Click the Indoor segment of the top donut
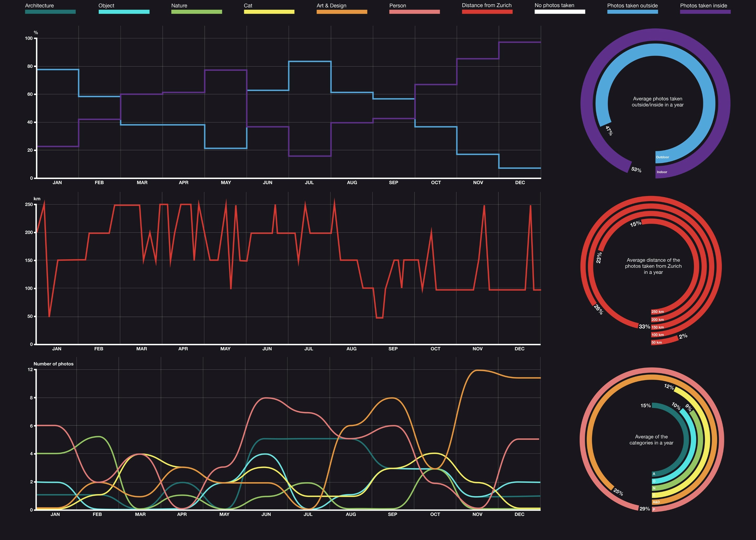Image resolution: width=756 pixels, height=540 pixels. 661,172
